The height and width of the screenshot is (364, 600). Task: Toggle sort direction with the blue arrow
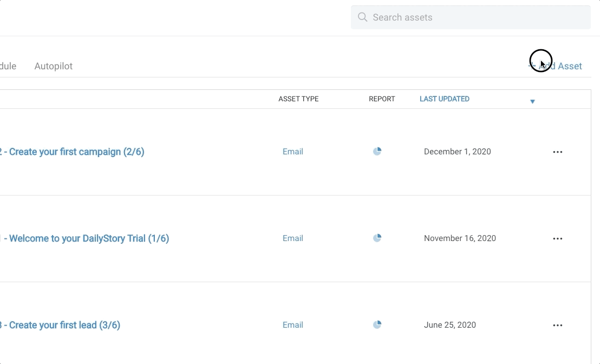532,102
